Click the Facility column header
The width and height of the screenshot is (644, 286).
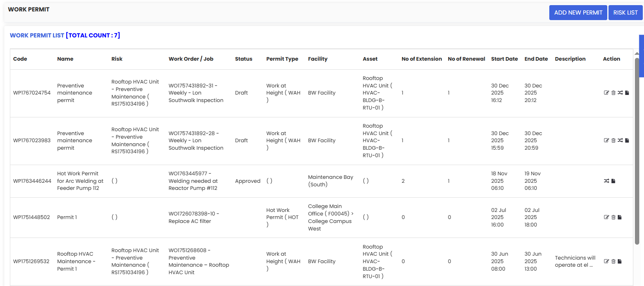pyautogui.click(x=318, y=59)
